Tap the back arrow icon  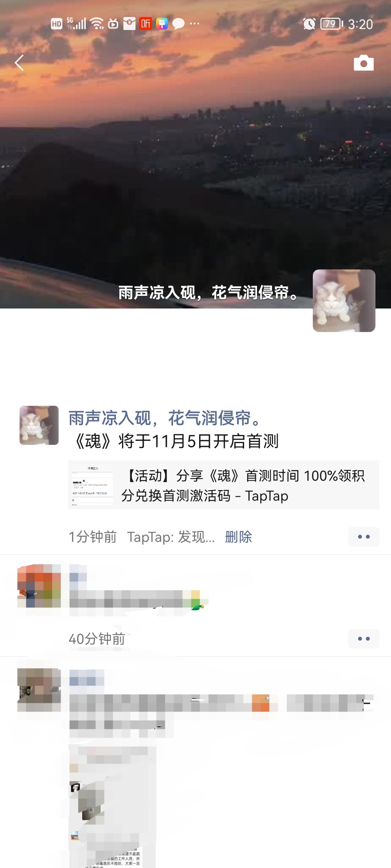pos(19,63)
